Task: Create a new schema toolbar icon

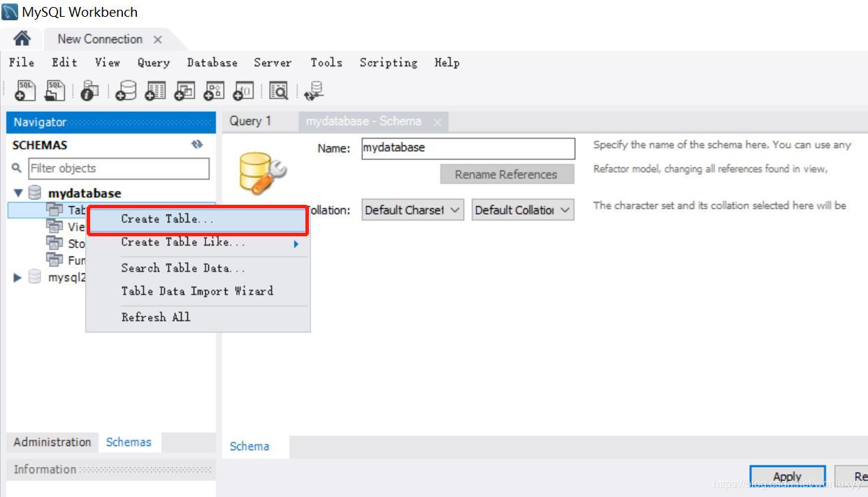Action: click(126, 90)
